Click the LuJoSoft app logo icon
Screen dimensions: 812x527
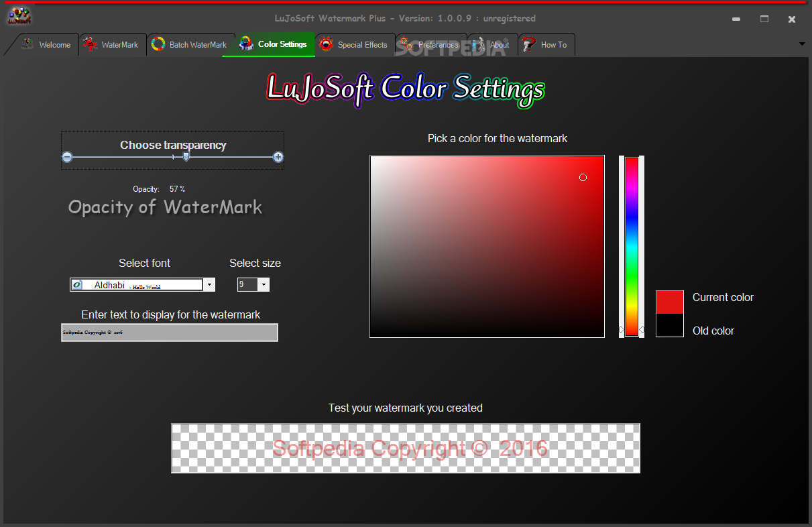tap(19, 15)
